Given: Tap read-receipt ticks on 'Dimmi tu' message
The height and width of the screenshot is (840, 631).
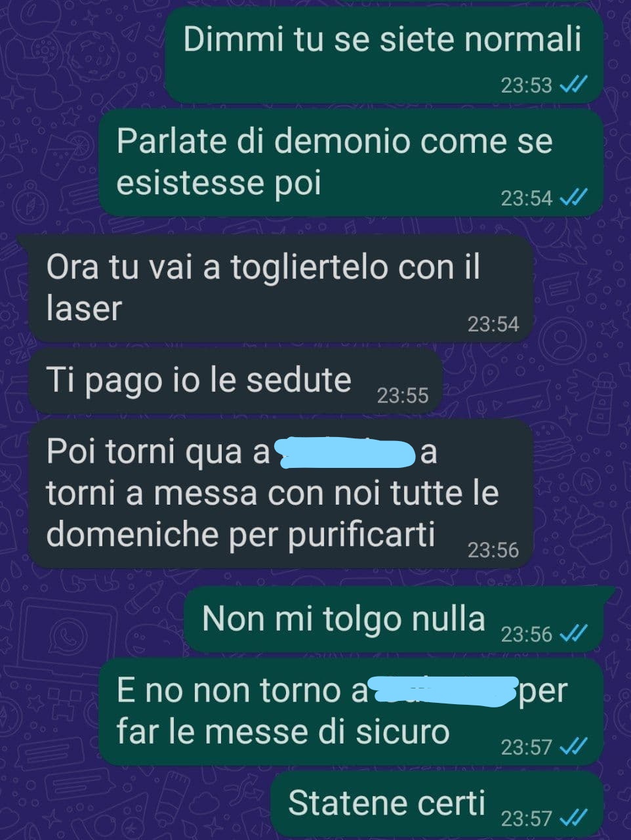Looking at the screenshot, I should pyautogui.click(x=573, y=85).
